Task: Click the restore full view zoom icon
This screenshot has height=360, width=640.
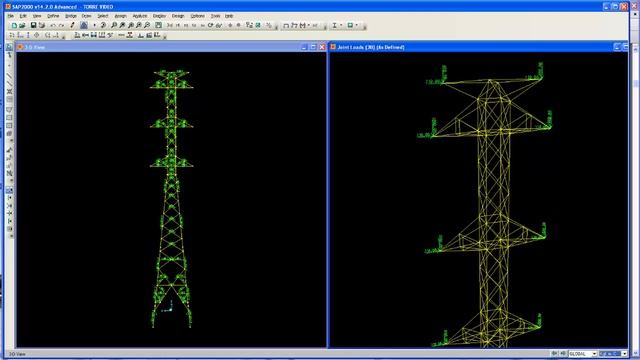Action: tap(122, 25)
